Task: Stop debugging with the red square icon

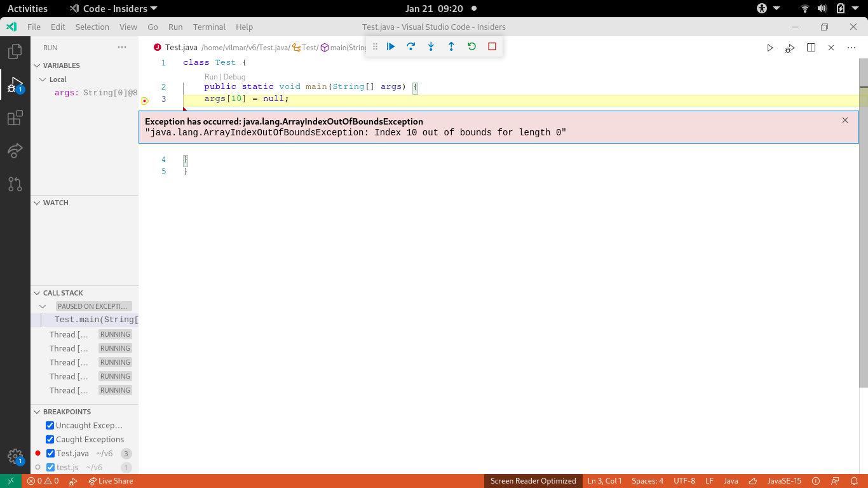Action: pos(491,46)
